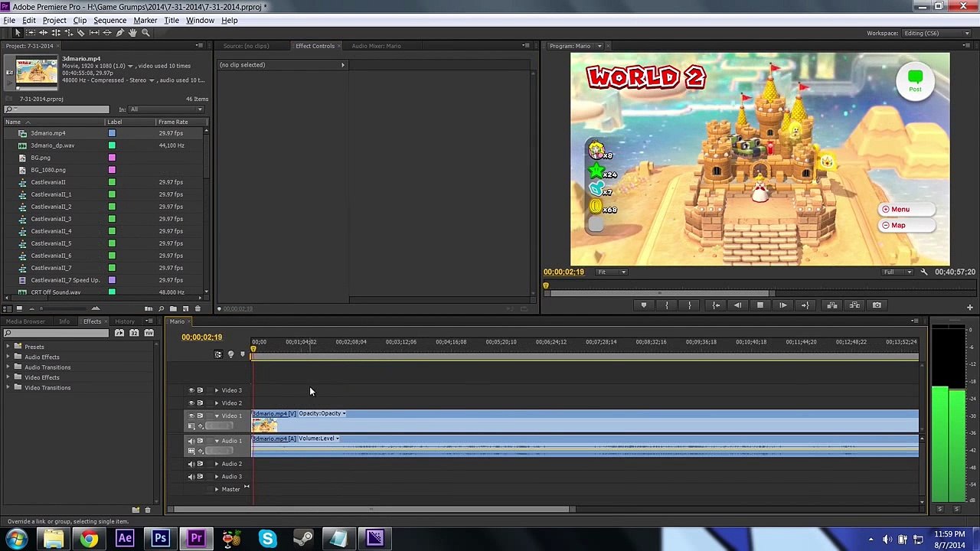
Task: Stop playback in Program monitor
Action: pos(760,305)
